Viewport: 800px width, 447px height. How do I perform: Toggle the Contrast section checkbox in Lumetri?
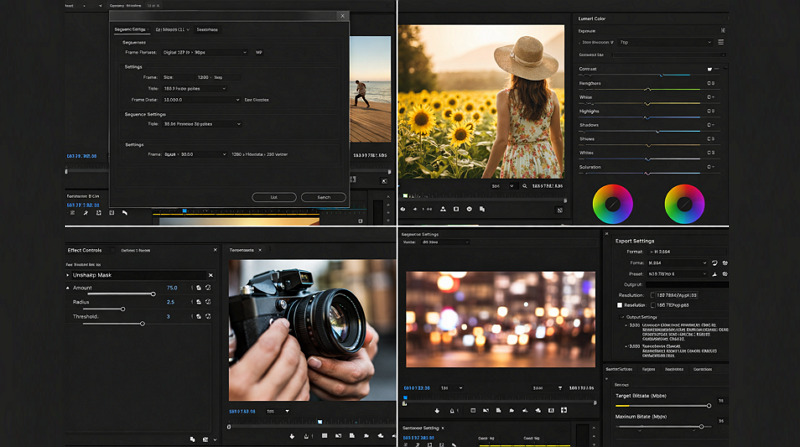pyautogui.click(x=709, y=69)
